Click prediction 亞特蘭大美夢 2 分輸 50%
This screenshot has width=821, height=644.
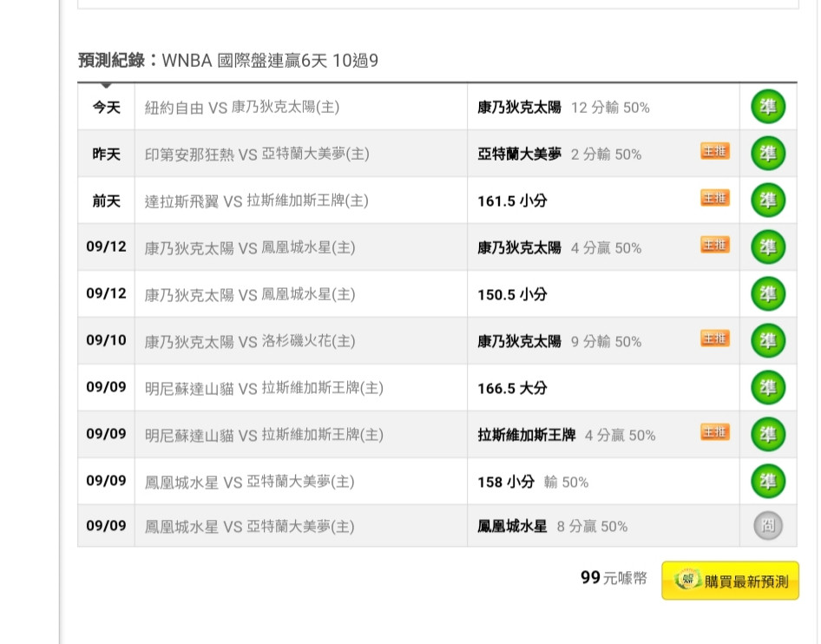(559, 154)
